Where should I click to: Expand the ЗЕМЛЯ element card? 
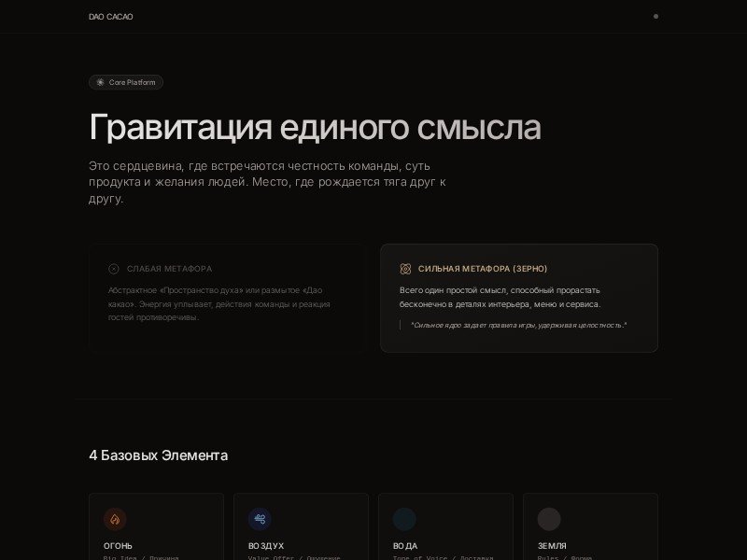[589, 528]
